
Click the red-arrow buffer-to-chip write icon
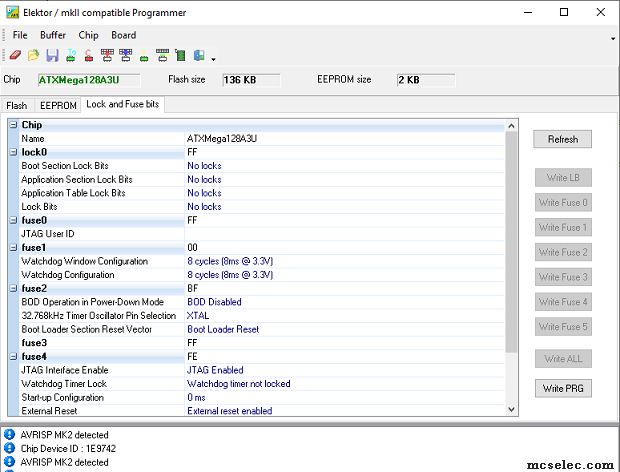[107, 55]
